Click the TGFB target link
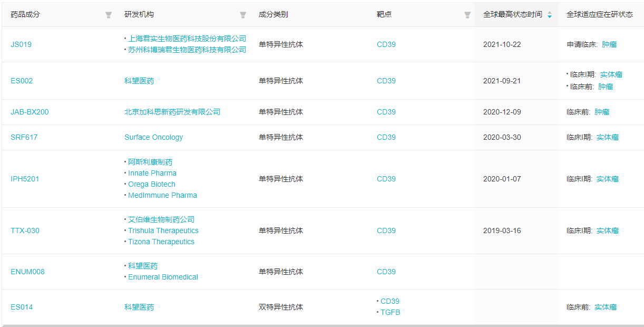 (390, 312)
